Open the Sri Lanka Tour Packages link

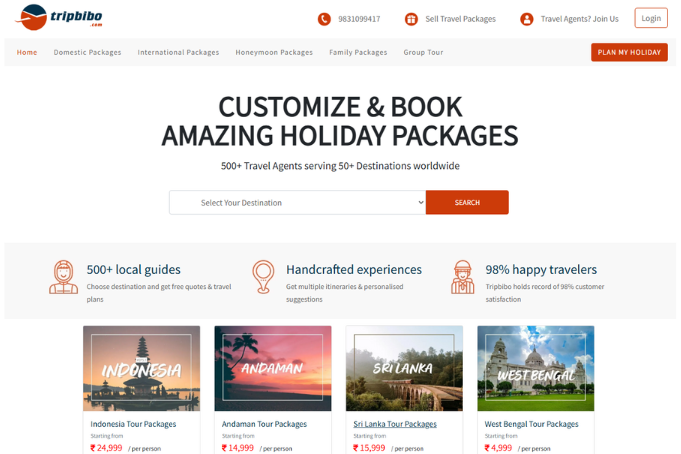[x=395, y=424]
